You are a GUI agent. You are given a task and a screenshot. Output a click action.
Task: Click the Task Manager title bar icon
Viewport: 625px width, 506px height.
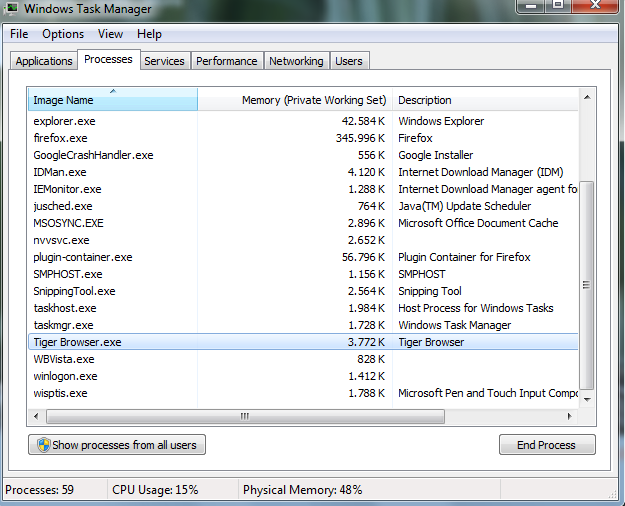[12, 7]
